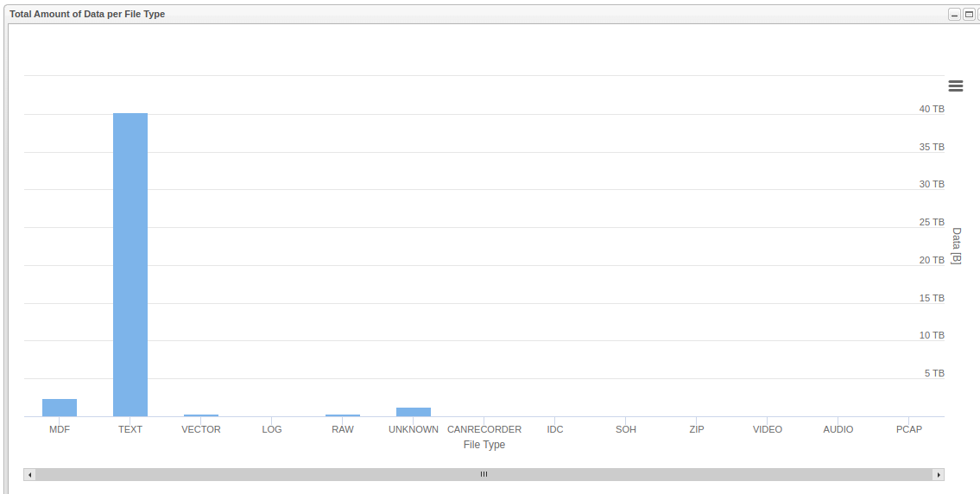Click the small RAW bar
Image resolution: width=980 pixels, height=494 pixels.
pyautogui.click(x=343, y=415)
